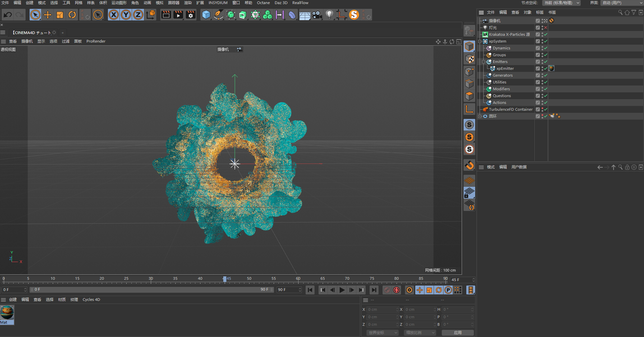The width and height of the screenshot is (644, 337).
Task: Select xpEmitter in the object manager
Action: pos(505,69)
